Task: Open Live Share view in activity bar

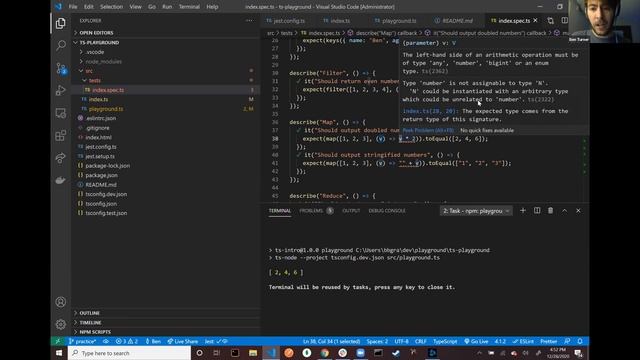Action: coord(60,158)
